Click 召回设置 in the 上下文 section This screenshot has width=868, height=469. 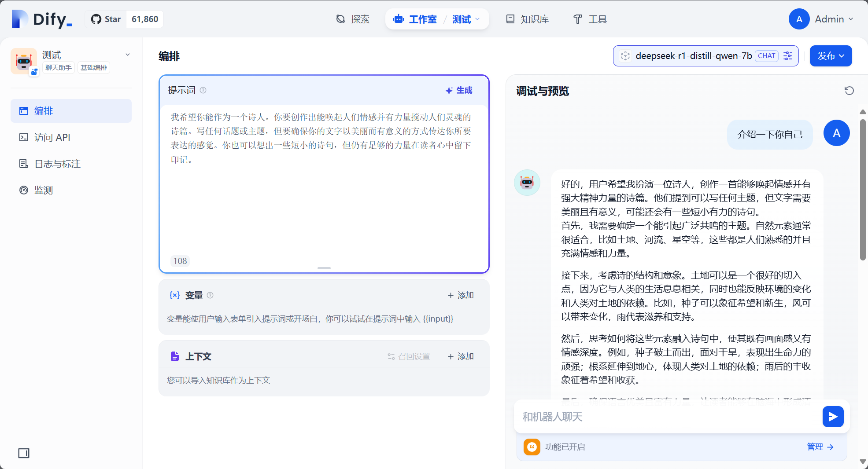409,356
